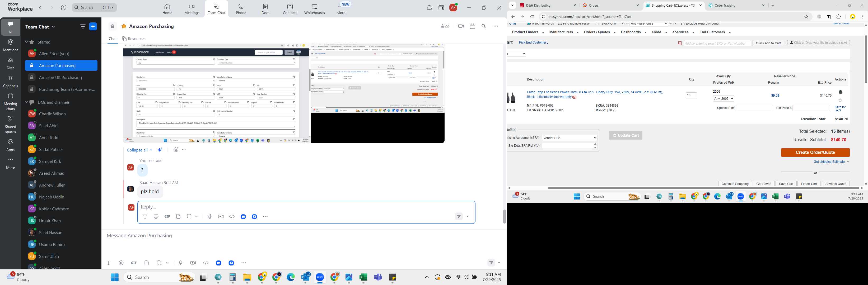Open Zoom Docs tab
The width and height of the screenshot is (868, 285).
265,9
